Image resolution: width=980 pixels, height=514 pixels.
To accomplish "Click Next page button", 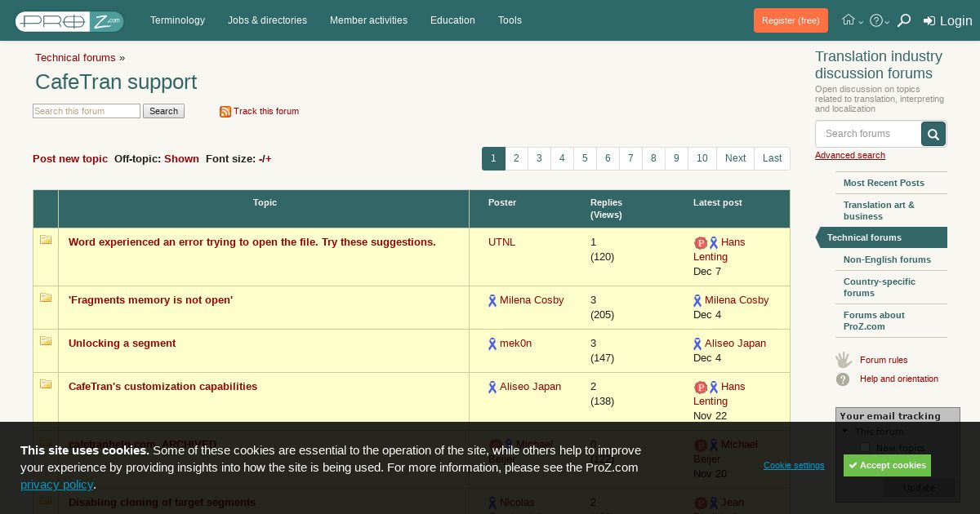I will click(x=735, y=158).
